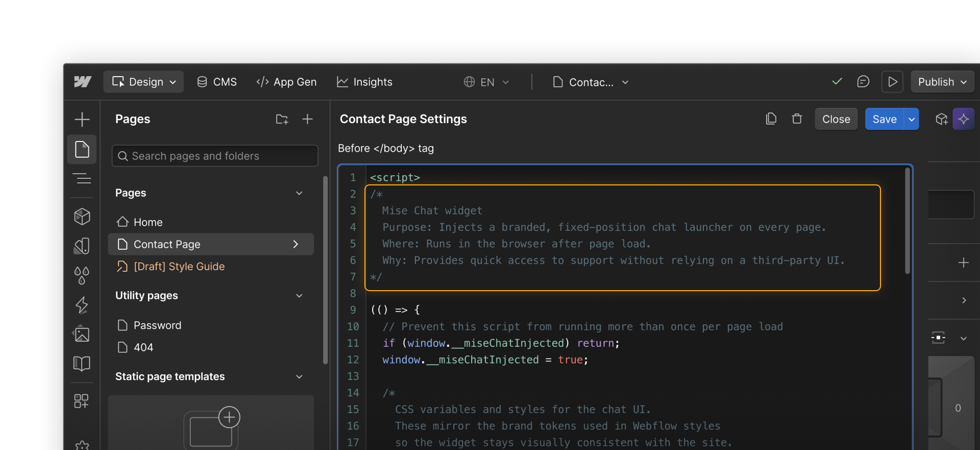Click the Webflow logo icon
Image resolution: width=980 pixels, height=450 pixels.
(x=82, y=82)
